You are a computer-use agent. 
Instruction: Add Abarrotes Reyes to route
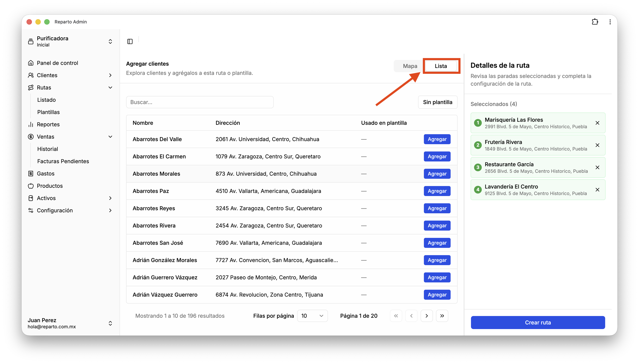[x=437, y=208]
